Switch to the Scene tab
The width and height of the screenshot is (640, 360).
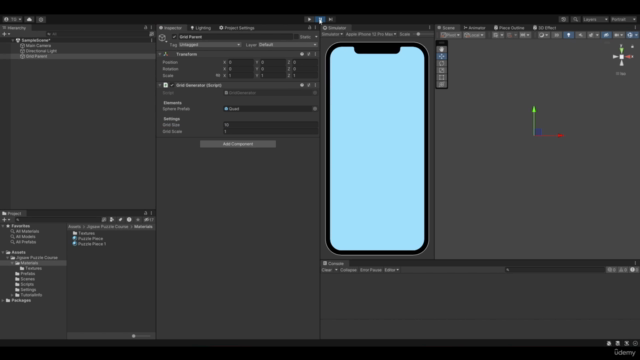click(446, 28)
